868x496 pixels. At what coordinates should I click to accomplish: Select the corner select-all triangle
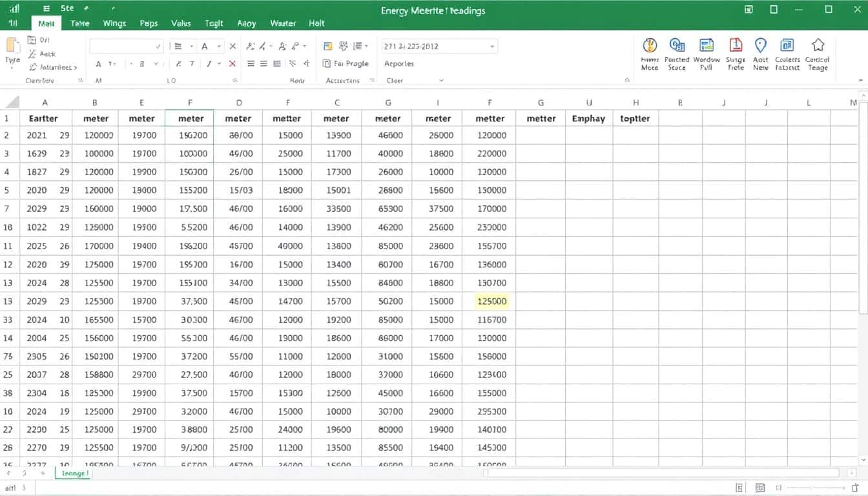tap(13, 102)
